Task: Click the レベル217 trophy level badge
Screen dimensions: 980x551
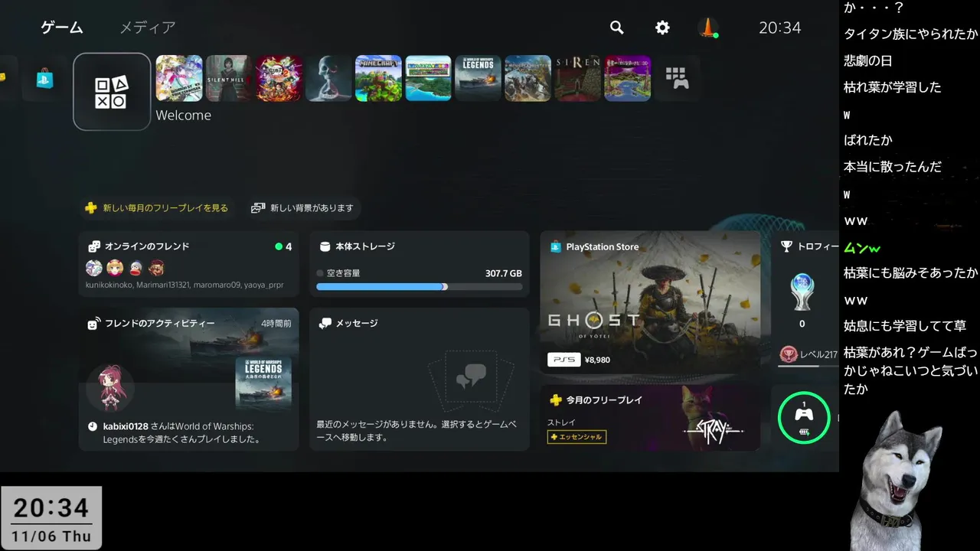Action: [808, 354]
